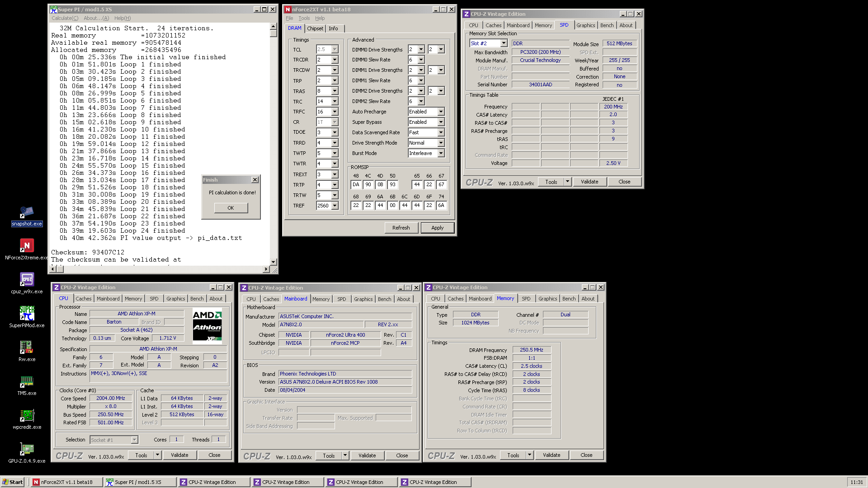This screenshot has height=488, width=868.
Task: Click Checksum 93407C12 text
Action: pos(88,253)
